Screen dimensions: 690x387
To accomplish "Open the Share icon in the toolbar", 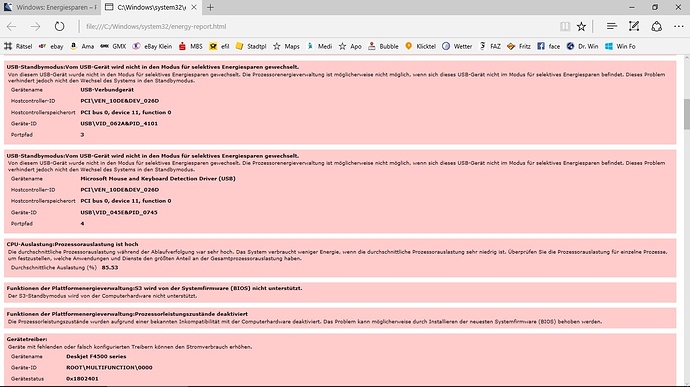I will pos(657,26).
